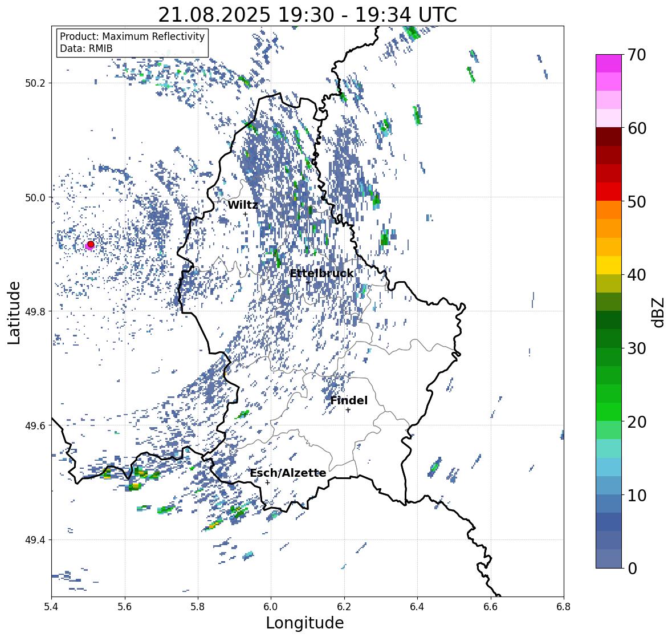The width and height of the screenshot is (672, 637).
Task: Select the Esch/Alzette label
Action: click(x=288, y=473)
